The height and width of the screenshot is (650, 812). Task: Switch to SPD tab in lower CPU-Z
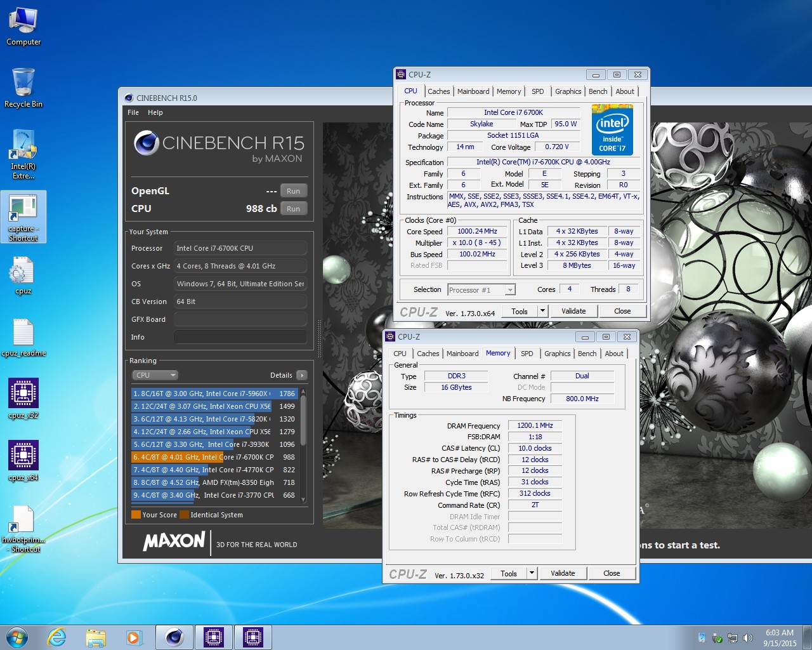coord(527,354)
